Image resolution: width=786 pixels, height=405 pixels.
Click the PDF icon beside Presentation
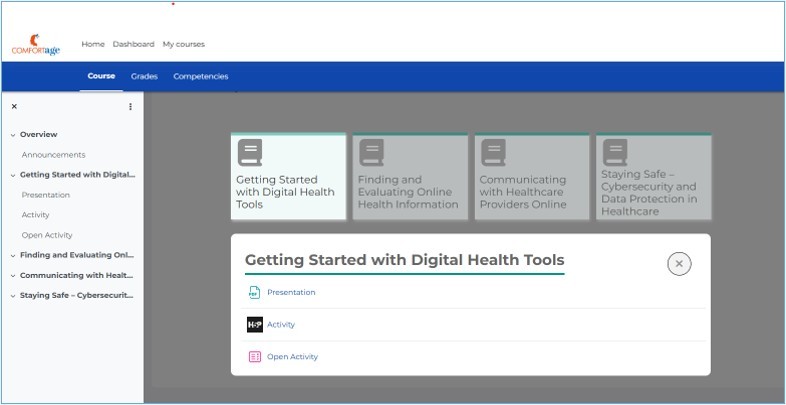254,292
